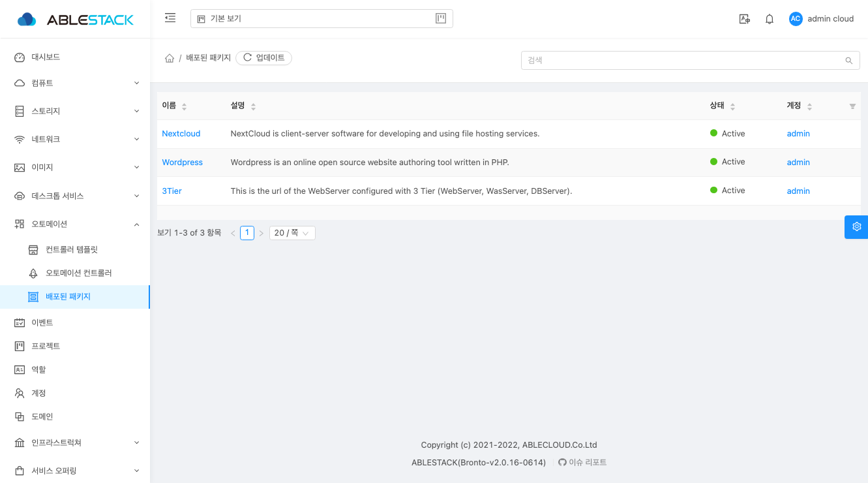Open the notifications bell
868x483 pixels.
coord(770,19)
